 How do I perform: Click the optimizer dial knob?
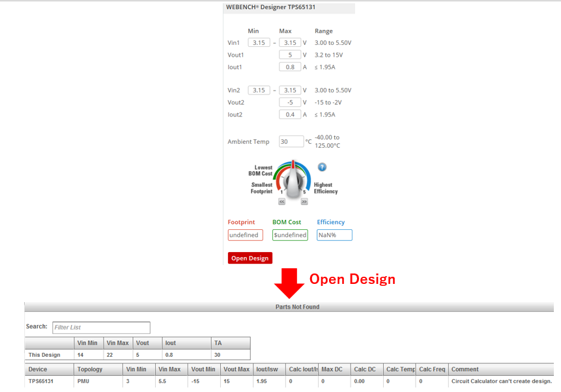(x=293, y=180)
